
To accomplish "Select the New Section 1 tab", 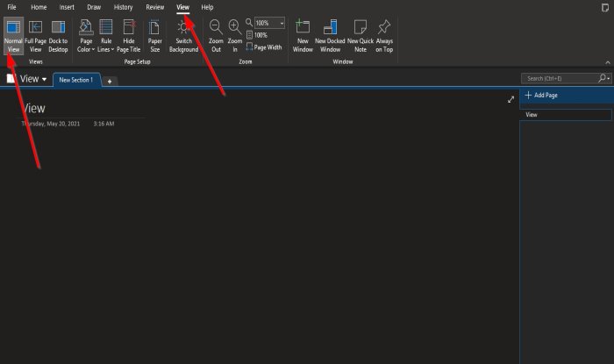I will tap(76, 80).
